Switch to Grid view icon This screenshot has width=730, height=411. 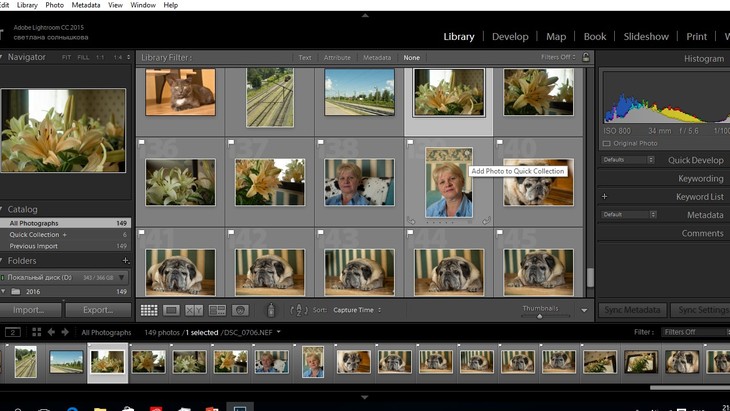coord(149,310)
